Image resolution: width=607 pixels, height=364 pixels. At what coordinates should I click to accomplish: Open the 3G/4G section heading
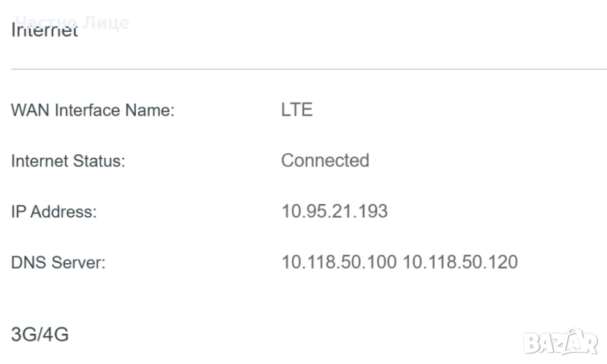click(39, 334)
